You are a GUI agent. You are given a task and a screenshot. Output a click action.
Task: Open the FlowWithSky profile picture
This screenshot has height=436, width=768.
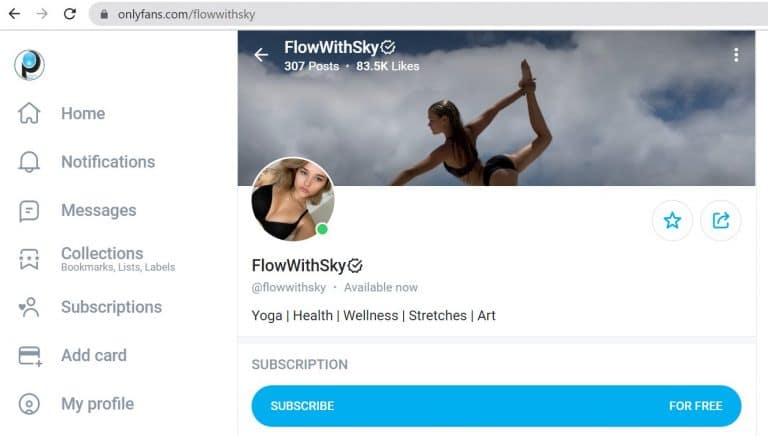[x=293, y=199]
